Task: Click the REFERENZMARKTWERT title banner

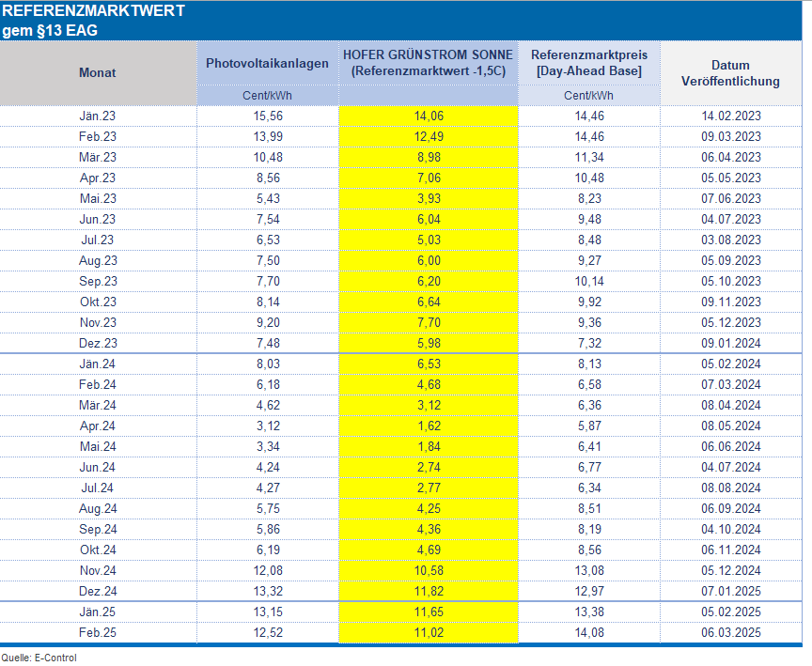Action: tap(94, 20)
